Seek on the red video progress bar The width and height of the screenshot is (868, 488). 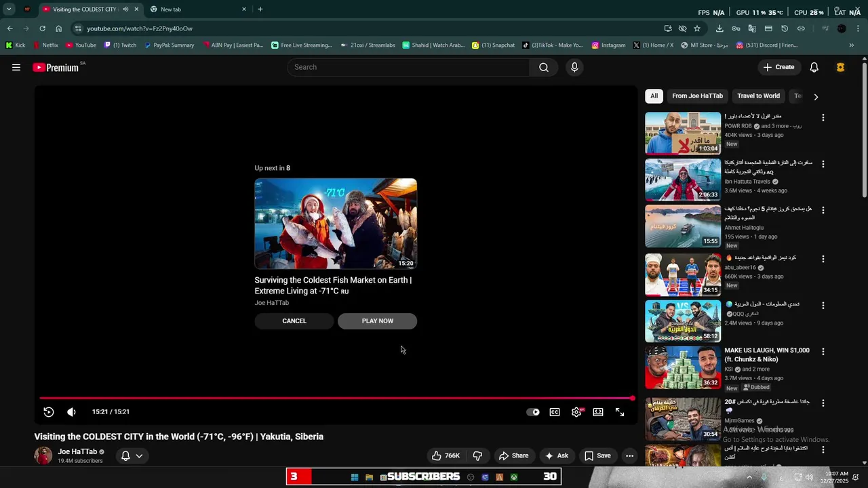coord(336,399)
